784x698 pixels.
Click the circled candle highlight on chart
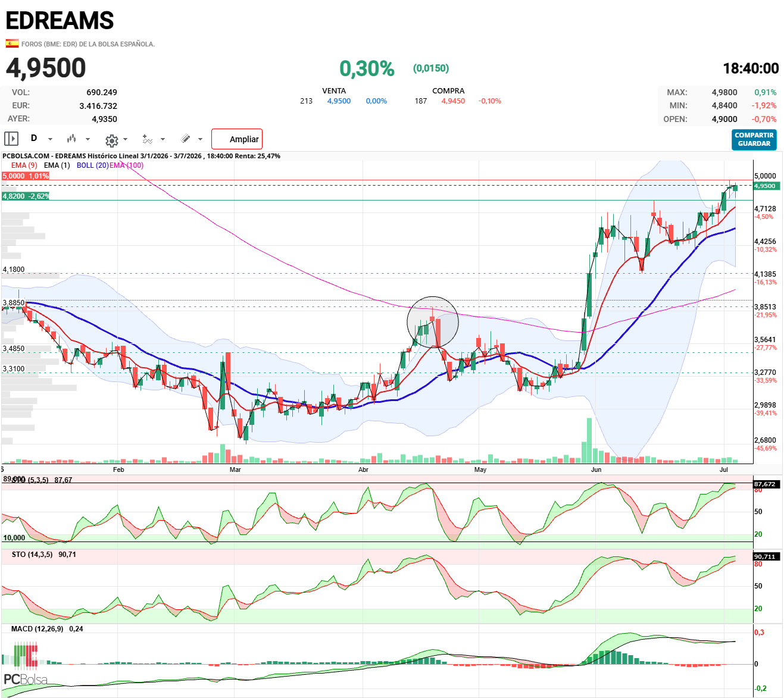(x=433, y=322)
